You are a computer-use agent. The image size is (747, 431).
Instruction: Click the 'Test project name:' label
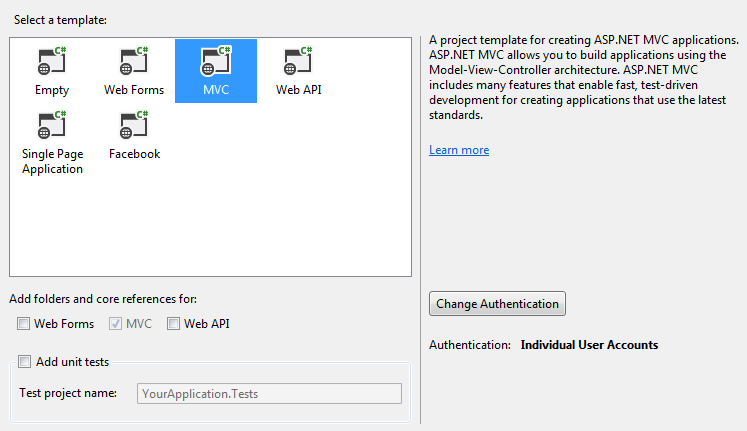click(x=68, y=393)
